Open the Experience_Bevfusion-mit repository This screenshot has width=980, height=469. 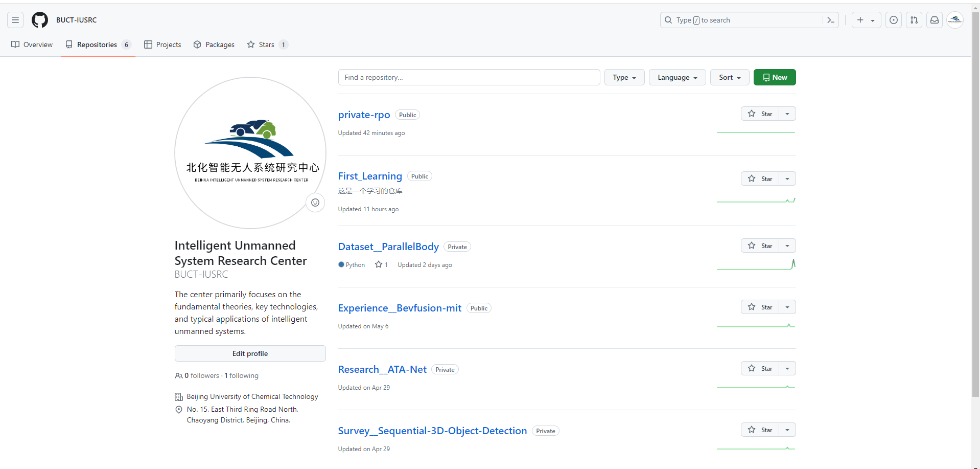point(400,308)
